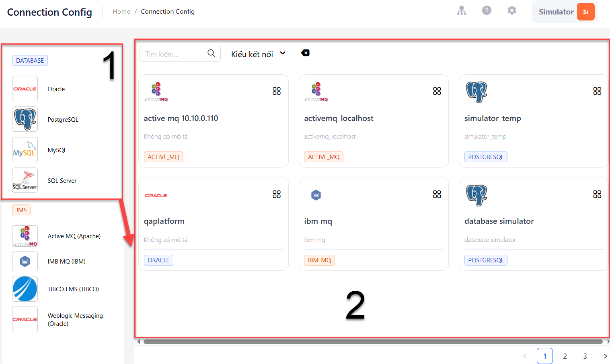
Task: Open options grid icon on qaplatform card
Action: tap(277, 194)
